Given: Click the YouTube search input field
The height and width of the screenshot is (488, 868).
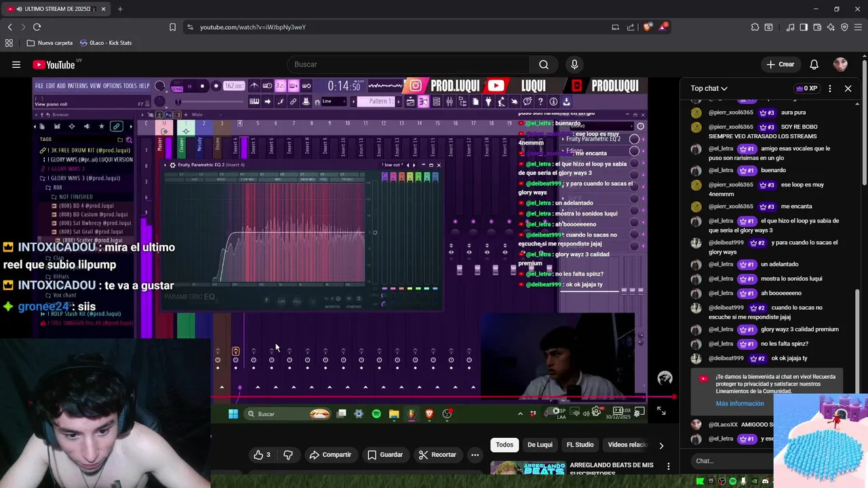Looking at the screenshot, I should [x=408, y=64].
